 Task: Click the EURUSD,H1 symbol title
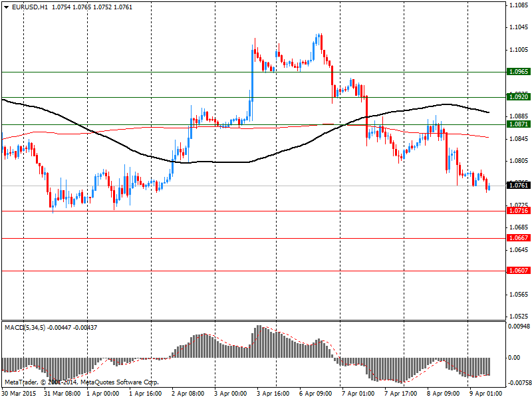pyautogui.click(x=29, y=7)
